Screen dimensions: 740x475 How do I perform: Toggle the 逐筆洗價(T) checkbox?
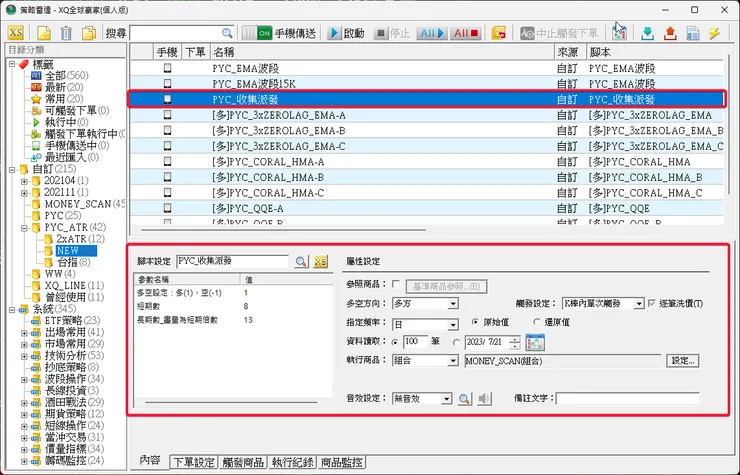coord(652,303)
